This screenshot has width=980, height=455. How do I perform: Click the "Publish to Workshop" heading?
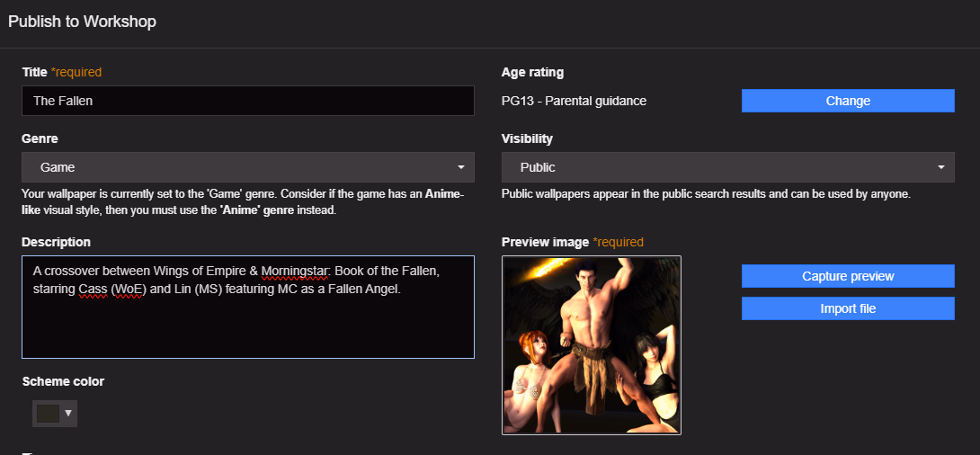click(x=82, y=22)
